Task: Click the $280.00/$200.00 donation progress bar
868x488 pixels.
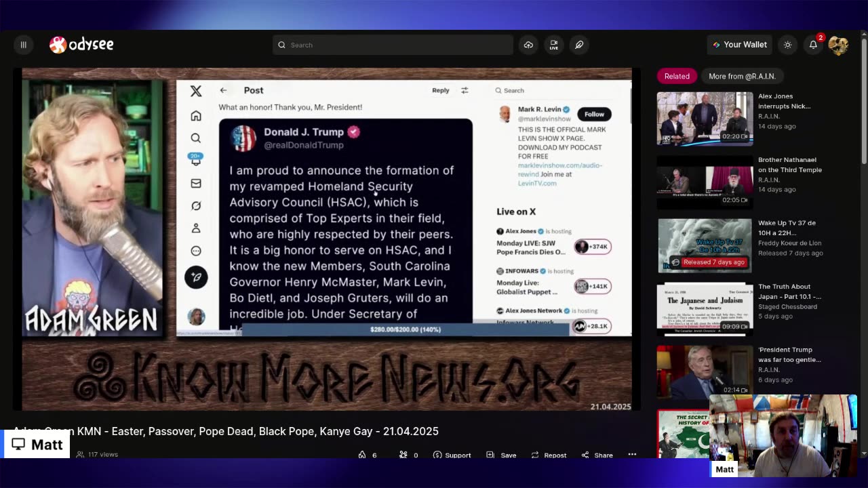Action: click(406, 329)
